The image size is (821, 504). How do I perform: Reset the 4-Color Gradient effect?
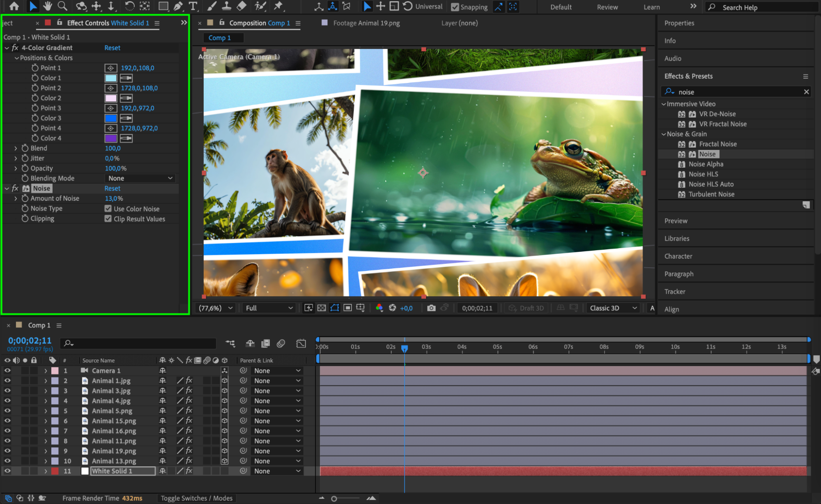pyautogui.click(x=112, y=48)
